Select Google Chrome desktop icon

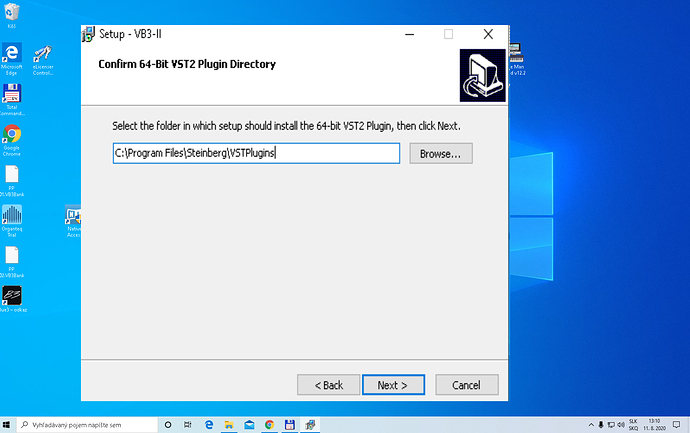coord(11,140)
